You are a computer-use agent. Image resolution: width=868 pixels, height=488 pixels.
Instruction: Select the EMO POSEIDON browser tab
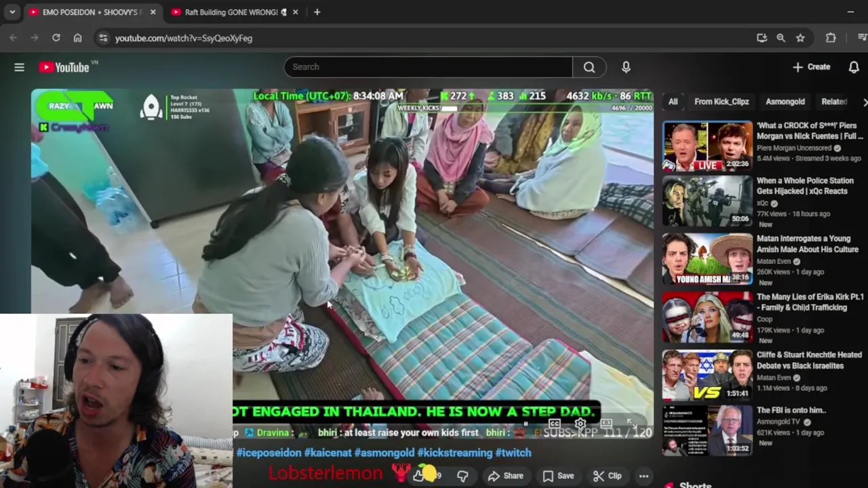click(92, 12)
